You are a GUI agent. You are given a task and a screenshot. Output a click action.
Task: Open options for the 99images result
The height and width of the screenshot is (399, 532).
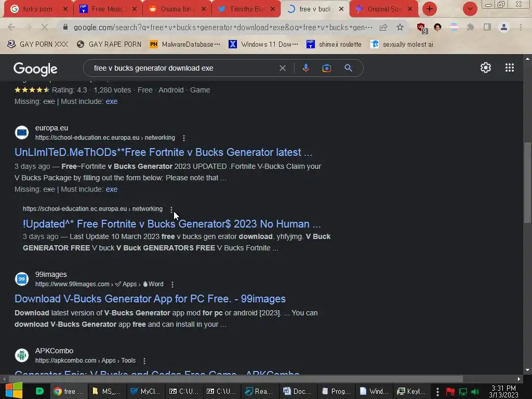click(x=172, y=285)
